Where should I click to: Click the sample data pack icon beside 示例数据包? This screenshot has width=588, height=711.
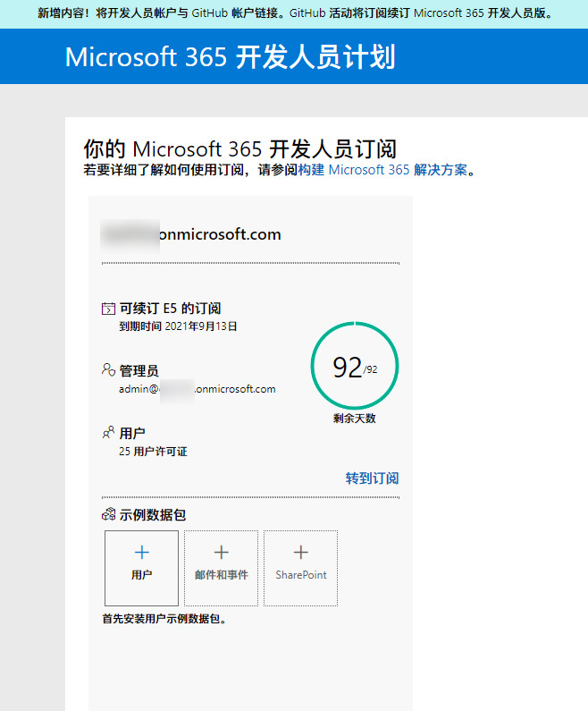point(108,514)
